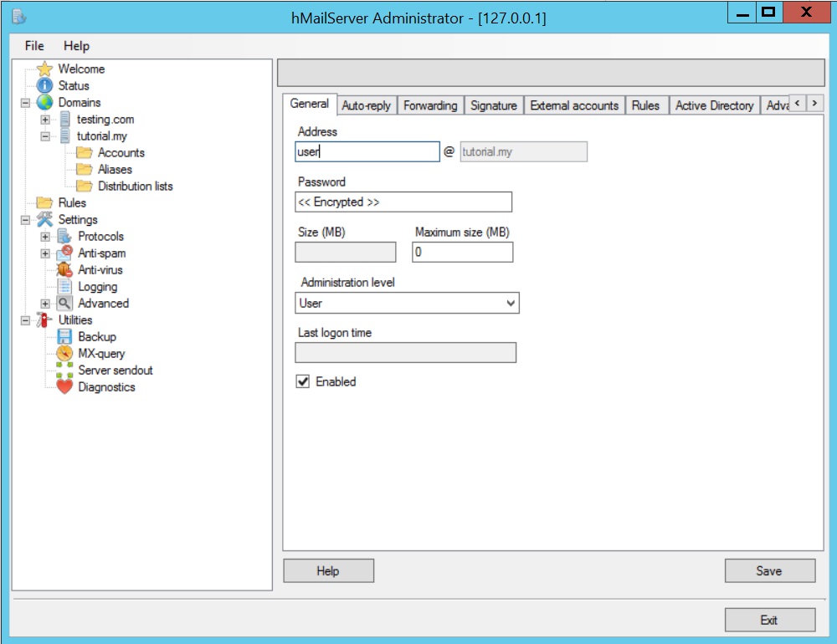The height and width of the screenshot is (644, 837).
Task: Select the Accounts tree label
Action: pyautogui.click(x=121, y=152)
